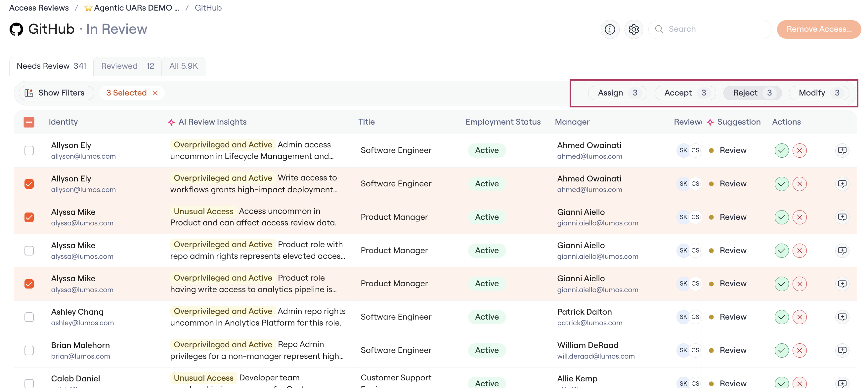
Task: Open Agentic UARs DEMO breadcrumb
Action: pyautogui.click(x=132, y=8)
